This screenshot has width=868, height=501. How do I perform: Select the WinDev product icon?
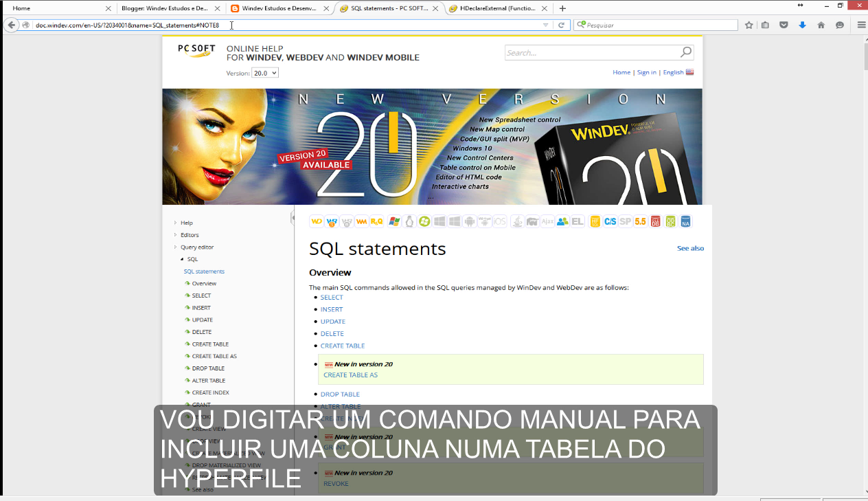tap(316, 221)
